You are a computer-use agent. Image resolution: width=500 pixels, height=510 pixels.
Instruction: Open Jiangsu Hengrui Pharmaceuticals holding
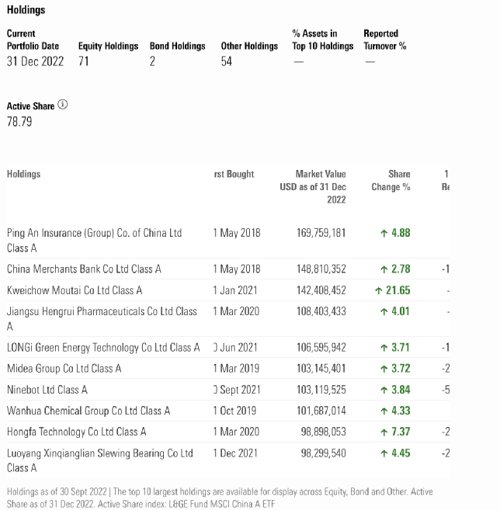pyautogui.click(x=102, y=319)
